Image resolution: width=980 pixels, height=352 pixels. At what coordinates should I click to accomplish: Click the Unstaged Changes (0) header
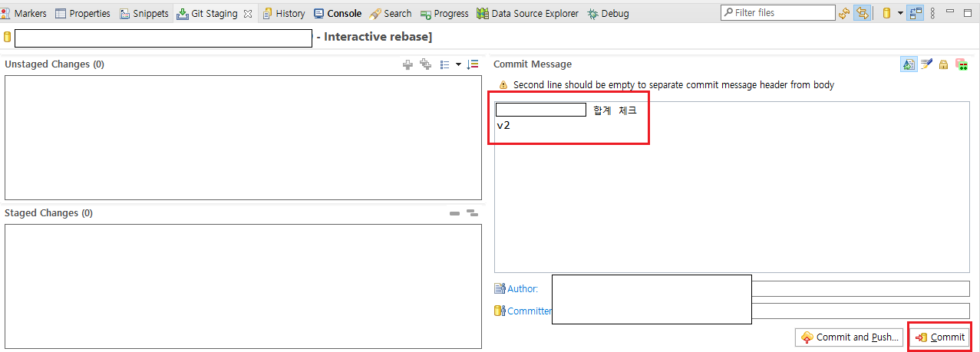click(x=54, y=64)
